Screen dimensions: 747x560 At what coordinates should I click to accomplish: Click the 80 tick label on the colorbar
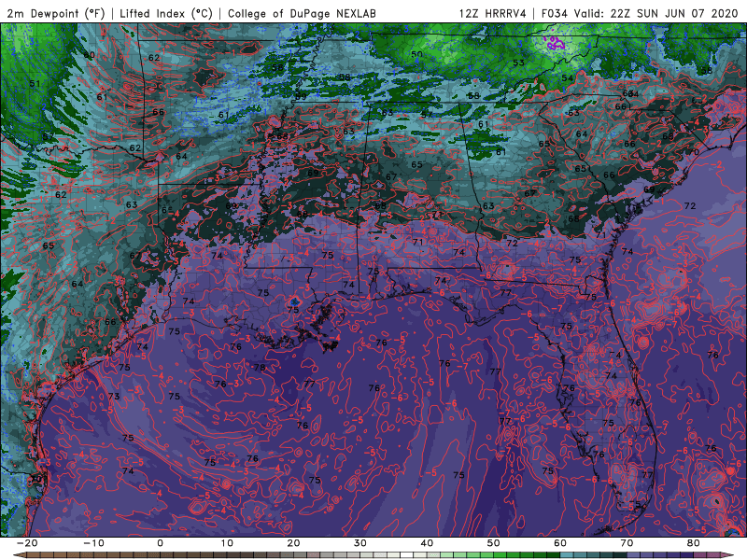(694, 543)
